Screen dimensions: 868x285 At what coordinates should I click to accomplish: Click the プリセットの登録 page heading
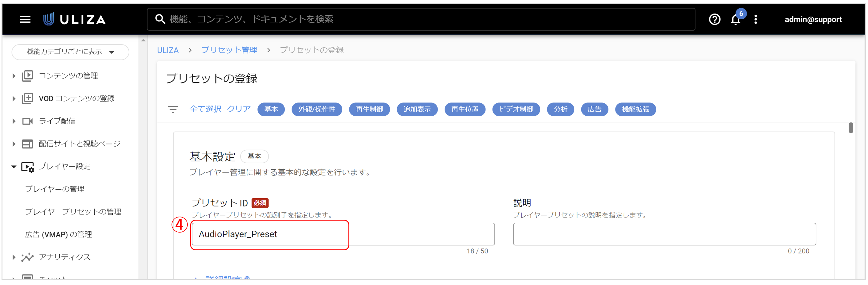[x=212, y=79]
